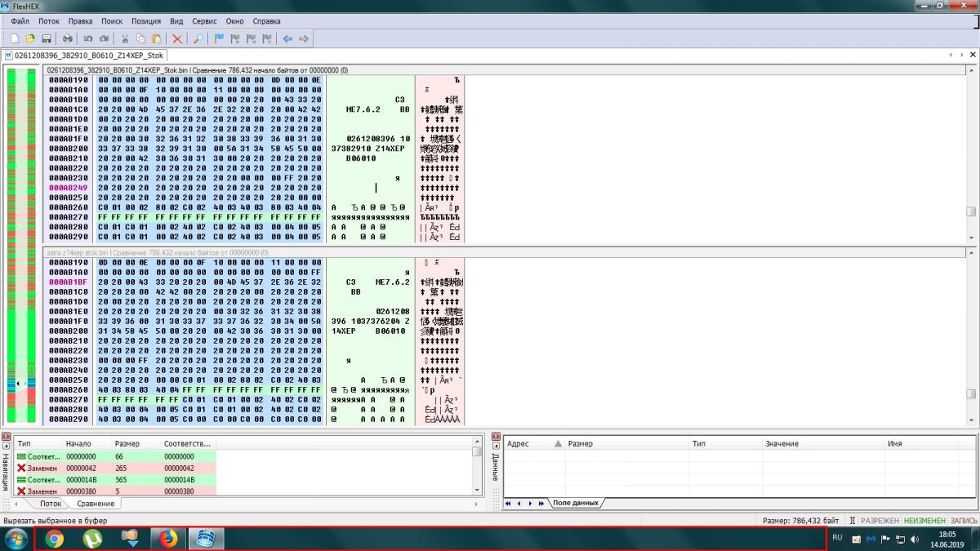This screenshot has width=980, height=551.
Task: Select the 0261208396_382910_B0610_Z14XEP_Stok document tab
Action: (x=85, y=56)
